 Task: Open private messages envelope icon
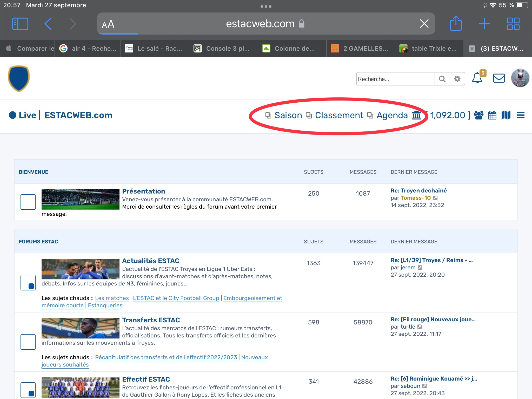pyautogui.click(x=499, y=78)
